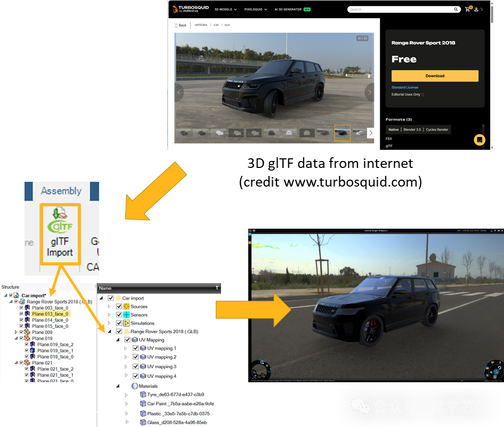Expand the Plane.009 structure node
504x427 pixels.
(x=16, y=332)
